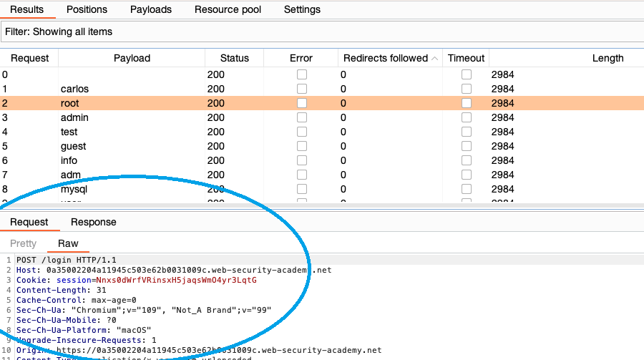
Task: Click the POST /login HTTP/1.1 line
Action: pos(66,260)
